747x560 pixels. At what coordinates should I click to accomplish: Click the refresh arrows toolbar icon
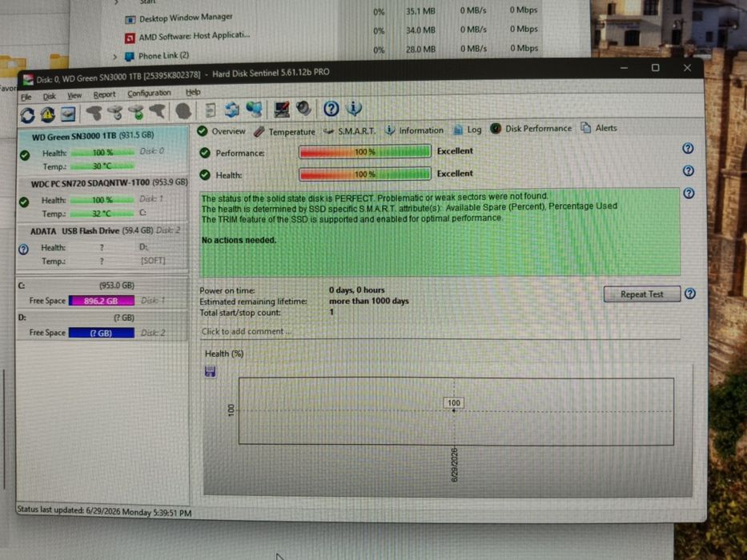point(27,114)
